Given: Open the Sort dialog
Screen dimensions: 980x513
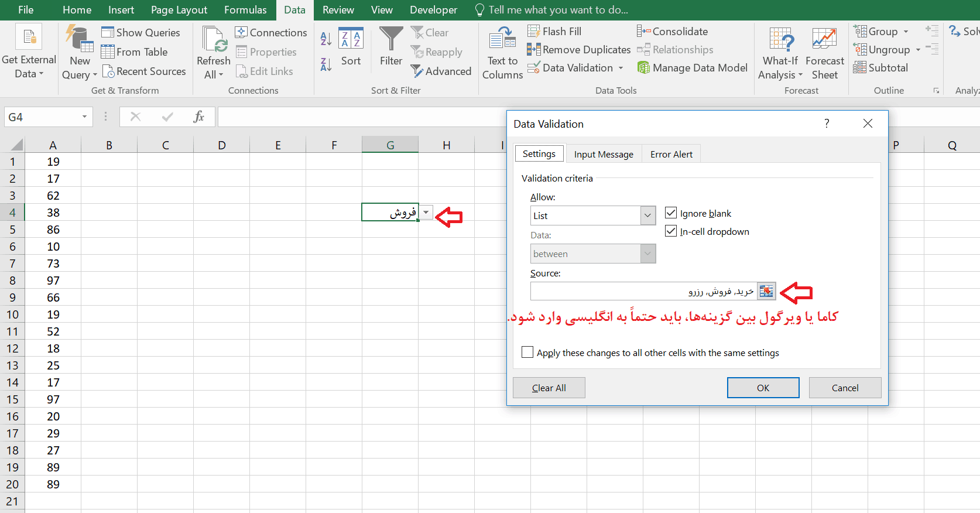Looking at the screenshot, I should 351,47.
